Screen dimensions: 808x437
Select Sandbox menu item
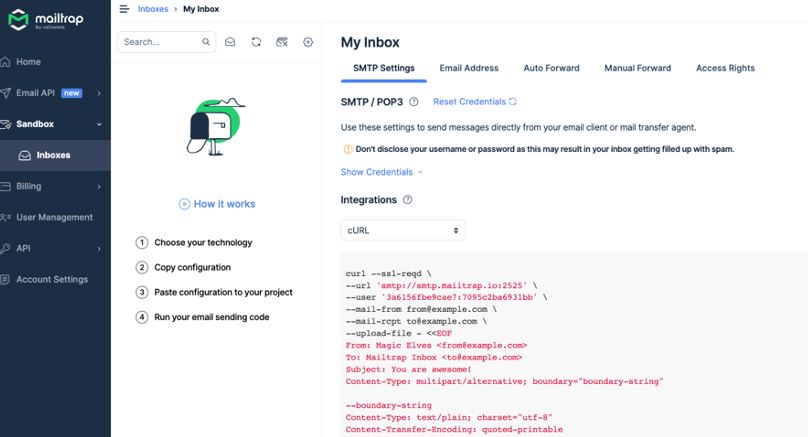click(x=35, y=124)
